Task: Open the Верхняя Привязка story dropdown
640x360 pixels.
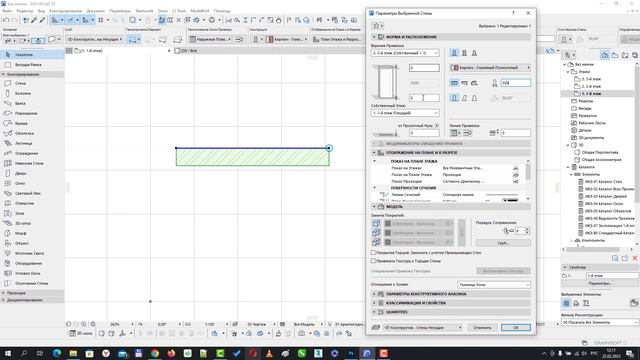Action: 405,53
